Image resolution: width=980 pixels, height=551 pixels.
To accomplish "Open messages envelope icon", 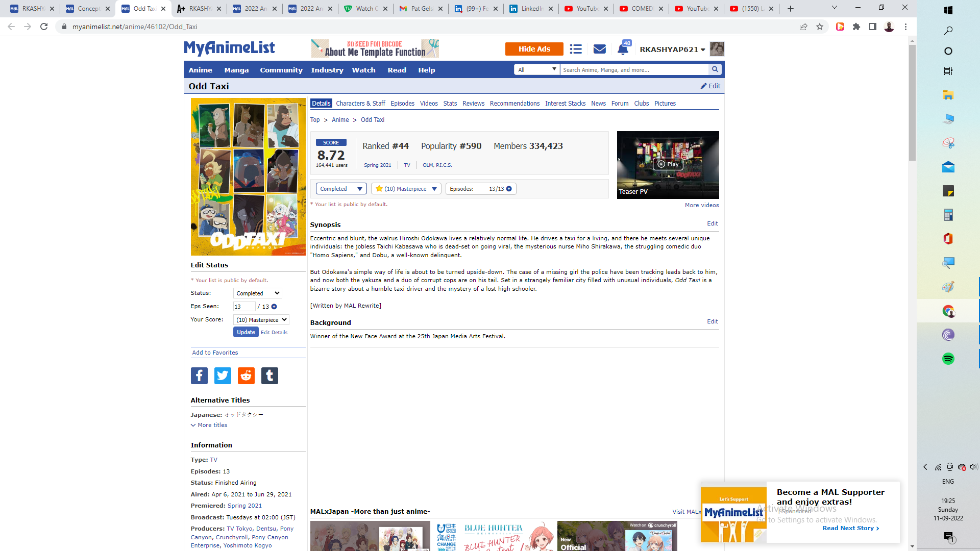I will [x=600, y=49].
